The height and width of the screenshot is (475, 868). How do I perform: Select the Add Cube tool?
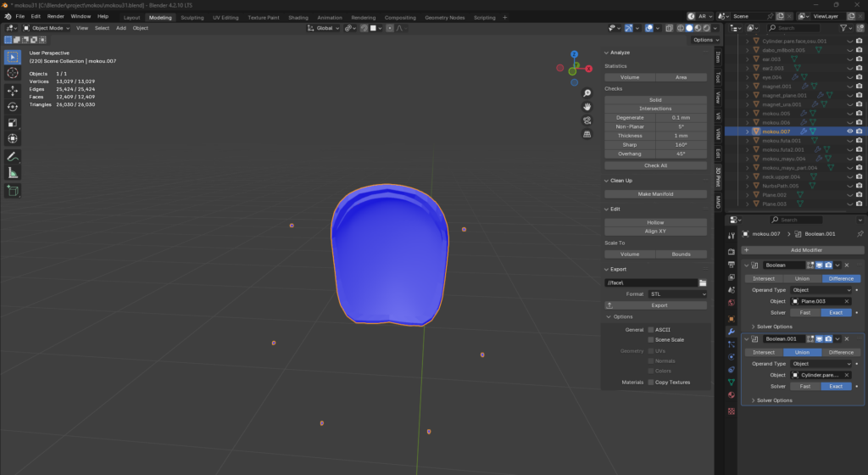tap(13, 190)
